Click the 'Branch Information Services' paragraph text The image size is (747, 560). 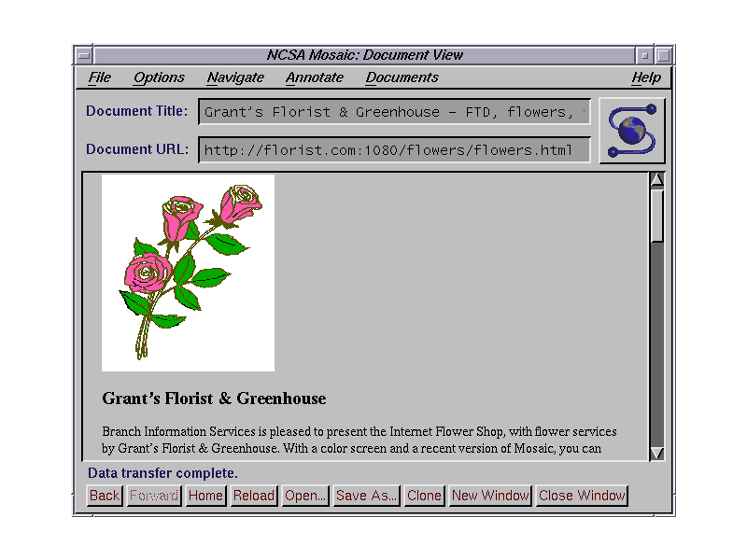point(359,440)
